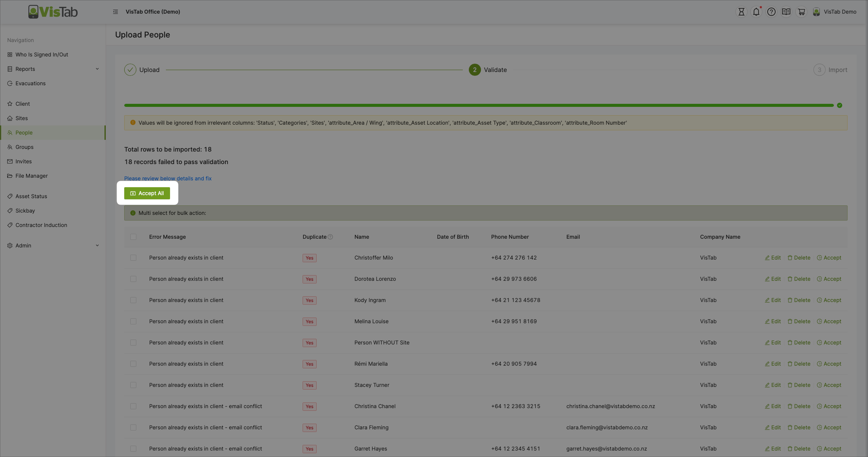868x457 pixels.
Task: Click the green validation progress bar
Action: point(479,105)
